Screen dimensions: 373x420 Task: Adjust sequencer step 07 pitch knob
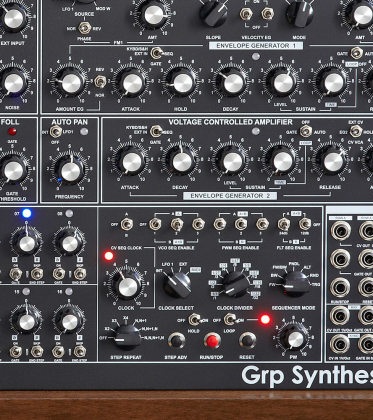tap(27, 244)
